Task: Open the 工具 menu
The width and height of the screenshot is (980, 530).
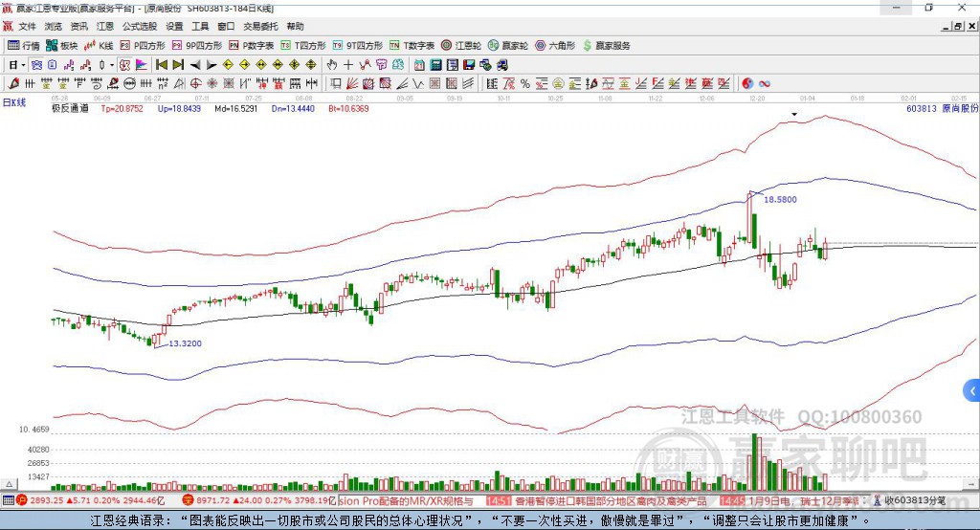Action: coord(200,26)
